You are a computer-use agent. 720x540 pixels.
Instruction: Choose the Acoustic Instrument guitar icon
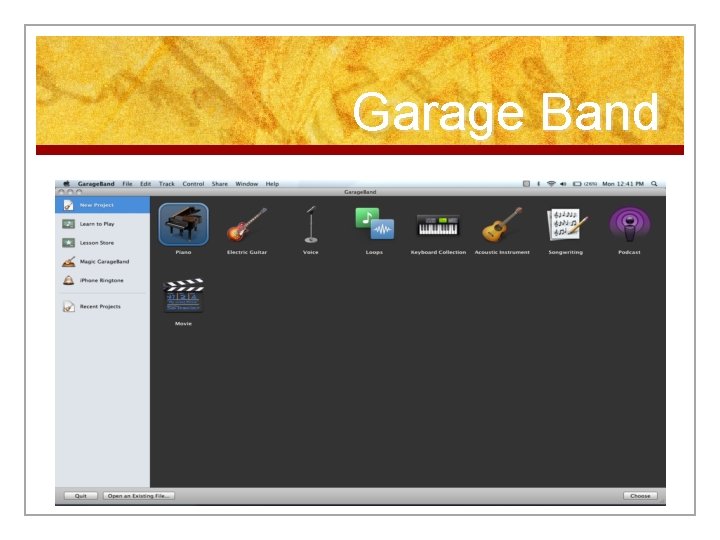point(502,225)
